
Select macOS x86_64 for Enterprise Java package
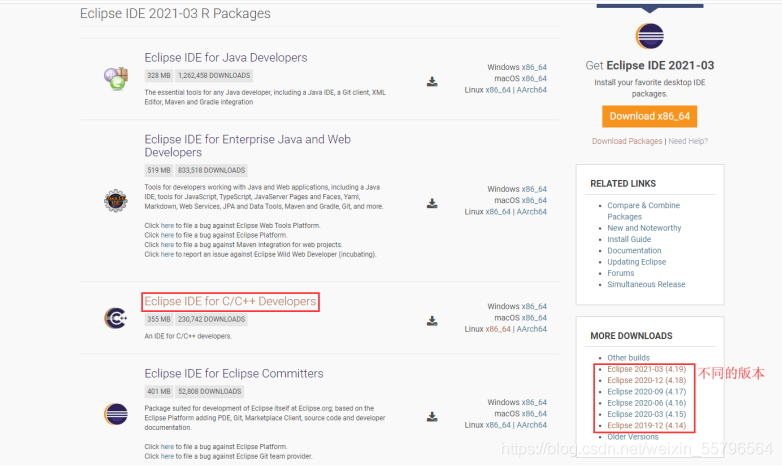tap(534, 201)
